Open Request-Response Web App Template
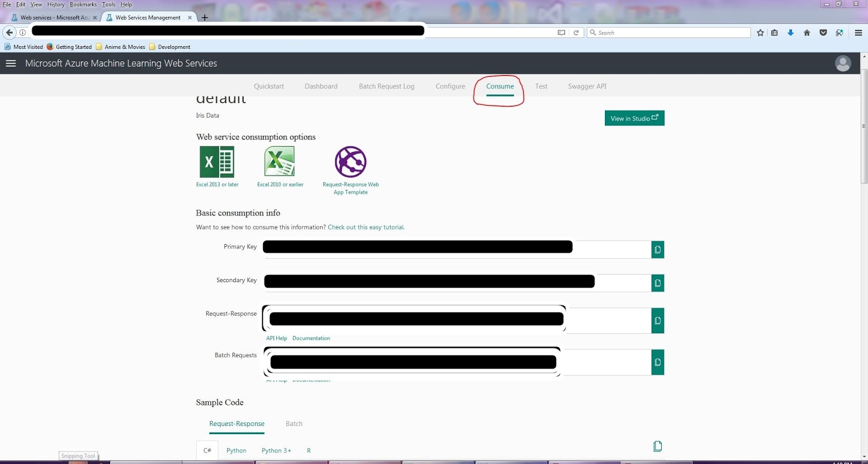Image resolution: width=868 pixels, height=464 pixels. (350, 170)
